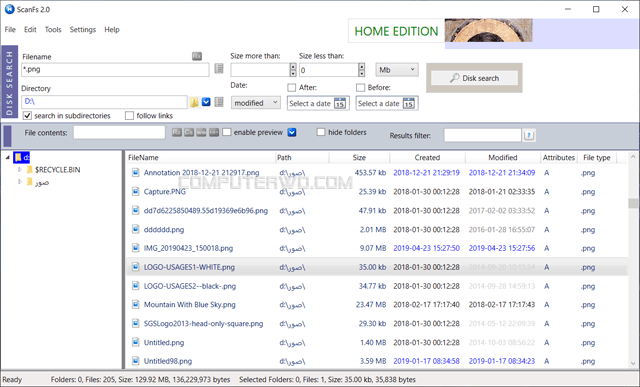Select the LOGO-USAGES1-WHITE.png file row
Viewport: 640px width, 387px height.
point(376,267)
